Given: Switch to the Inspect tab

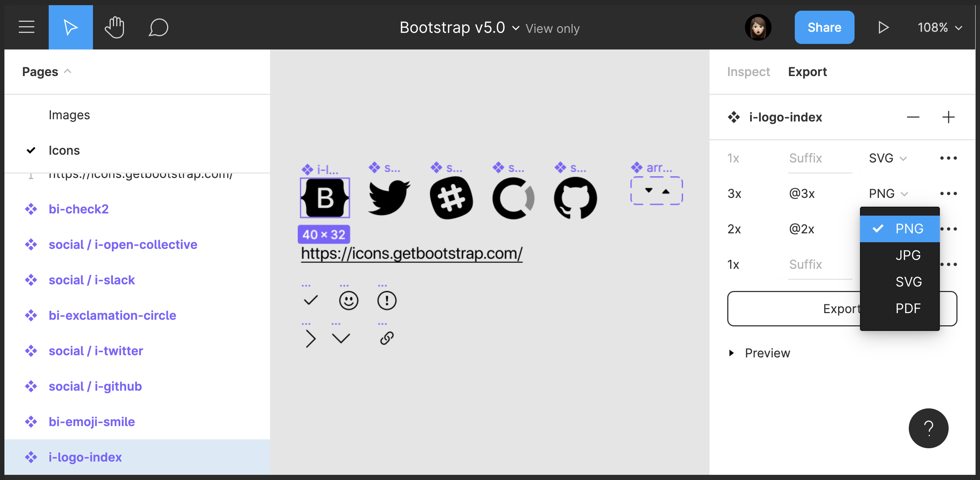Looking at the screenshot, I should tap(748, 72).
